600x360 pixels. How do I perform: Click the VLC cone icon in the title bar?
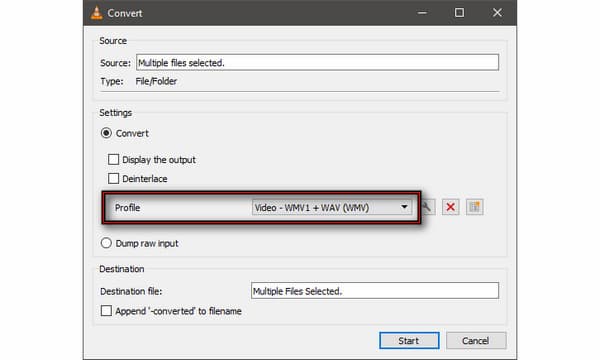[x=96, y=13]
